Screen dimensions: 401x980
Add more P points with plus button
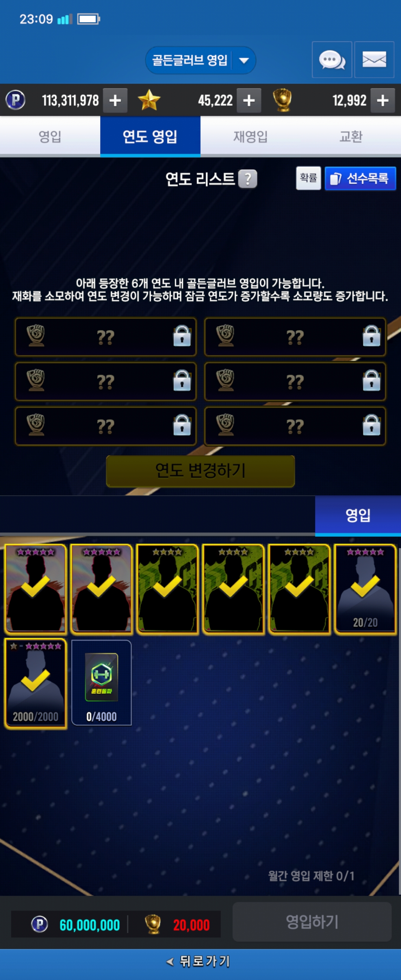pos(115,101)
